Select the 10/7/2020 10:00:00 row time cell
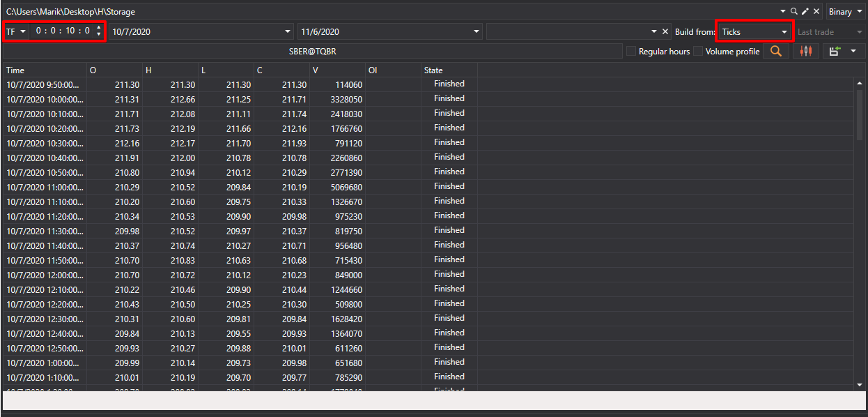 tap(45, 99)
